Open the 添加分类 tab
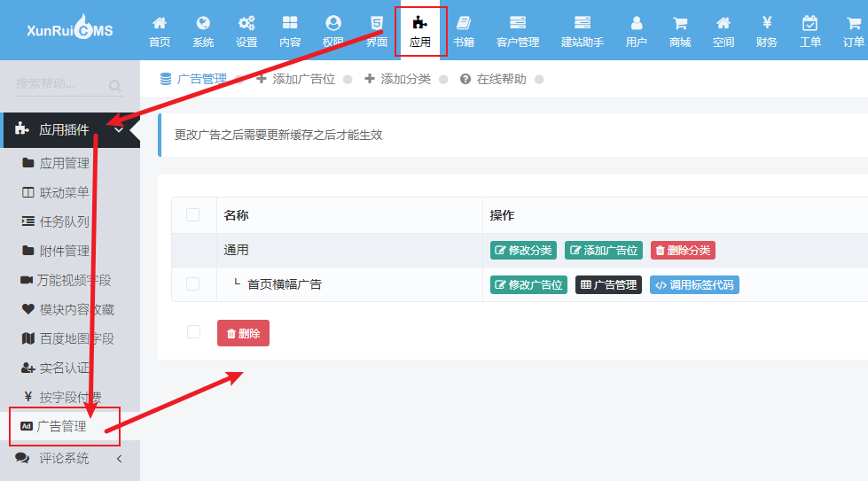The image size is (868, 481). [397, 79]
